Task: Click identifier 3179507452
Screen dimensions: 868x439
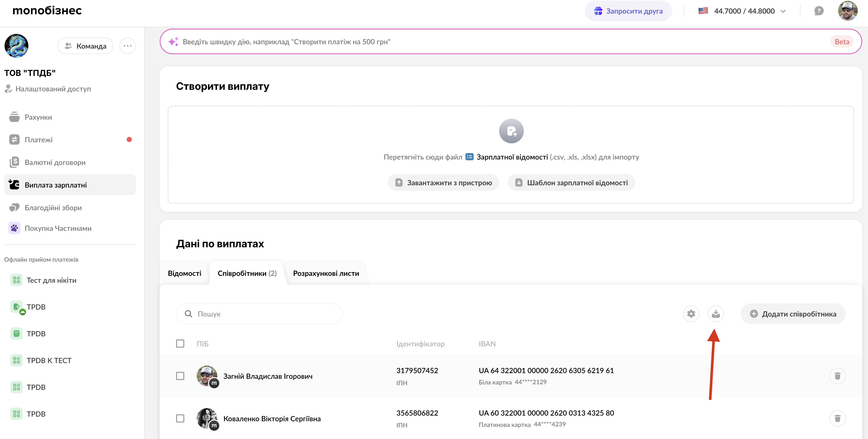Action: tap(417, 370)
